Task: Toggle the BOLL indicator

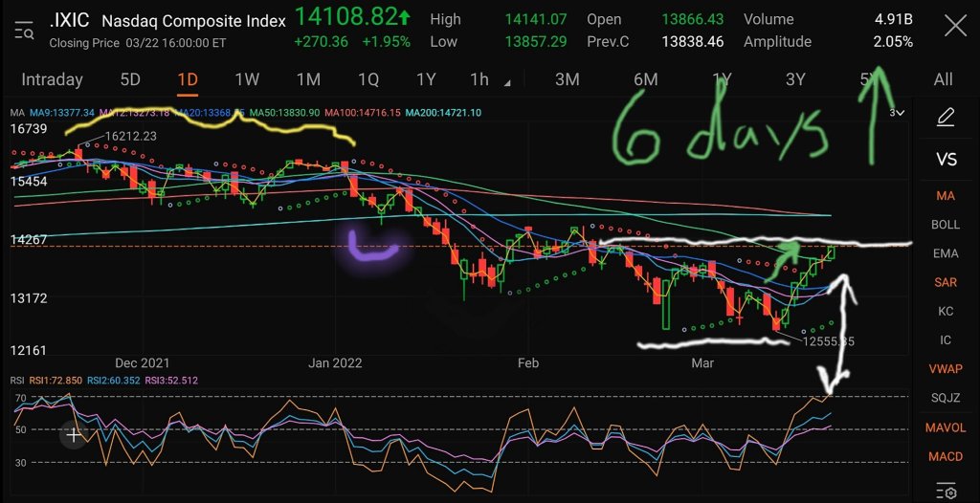Action: [x=946, y=225]
